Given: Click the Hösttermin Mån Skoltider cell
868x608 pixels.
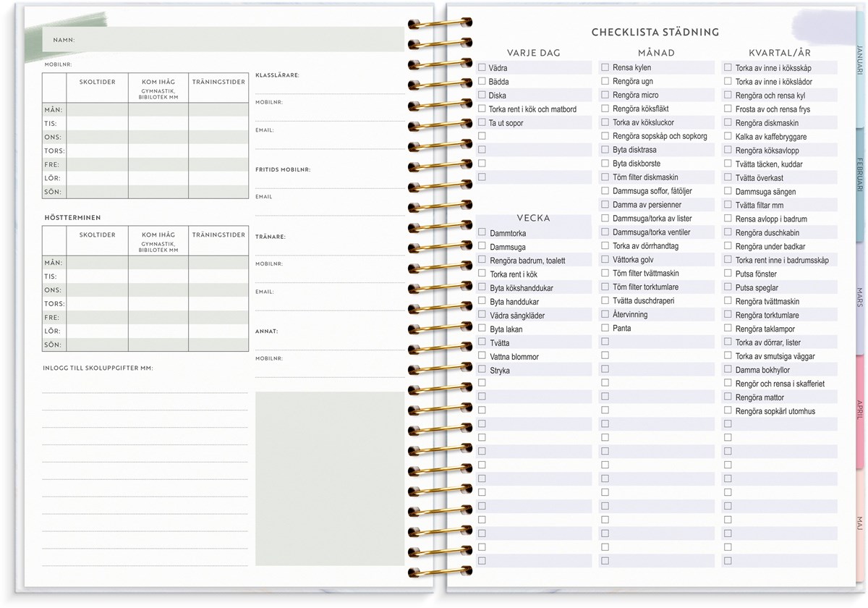Looking at the screenshot, I should 98,263.
